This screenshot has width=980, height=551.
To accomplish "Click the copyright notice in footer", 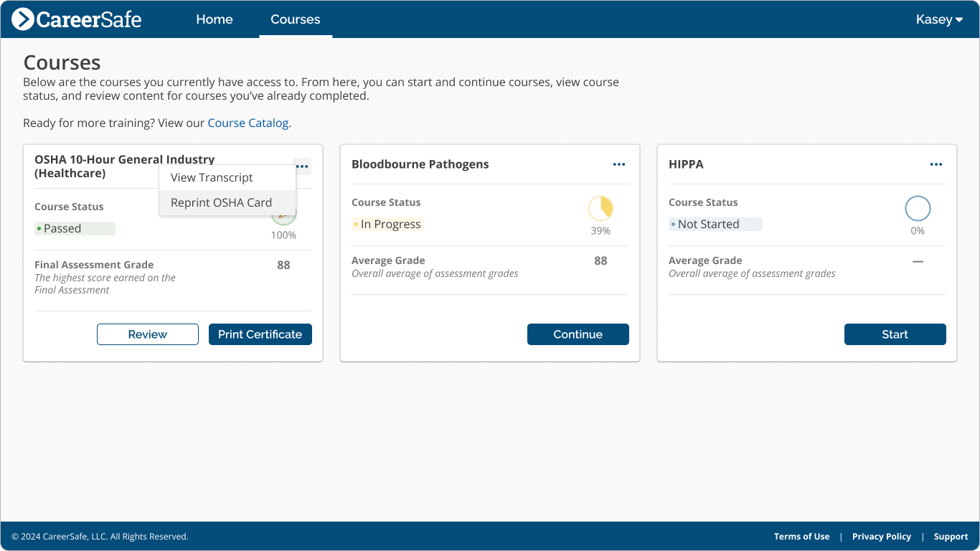I will point(100,537).
